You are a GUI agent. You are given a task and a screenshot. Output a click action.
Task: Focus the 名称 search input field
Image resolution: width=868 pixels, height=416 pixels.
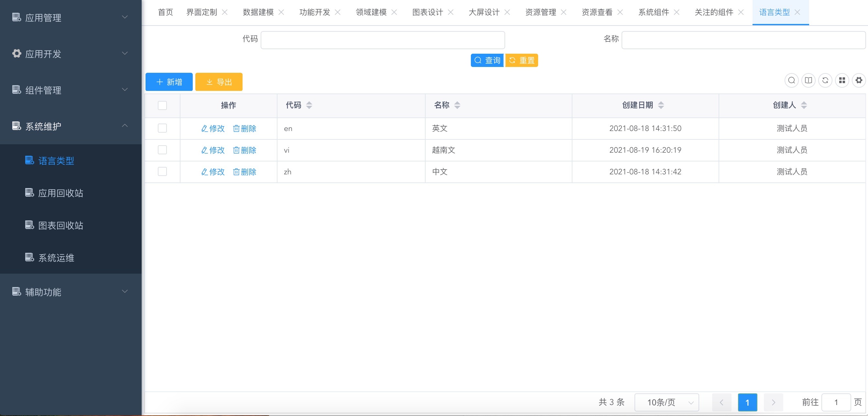click(x=744, y=40)
